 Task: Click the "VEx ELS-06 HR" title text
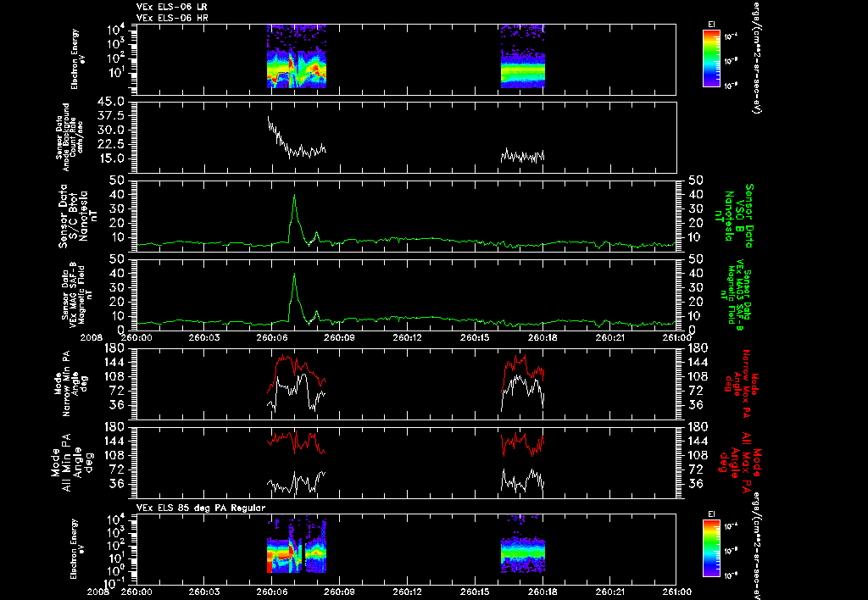click(x=172, y=18)
